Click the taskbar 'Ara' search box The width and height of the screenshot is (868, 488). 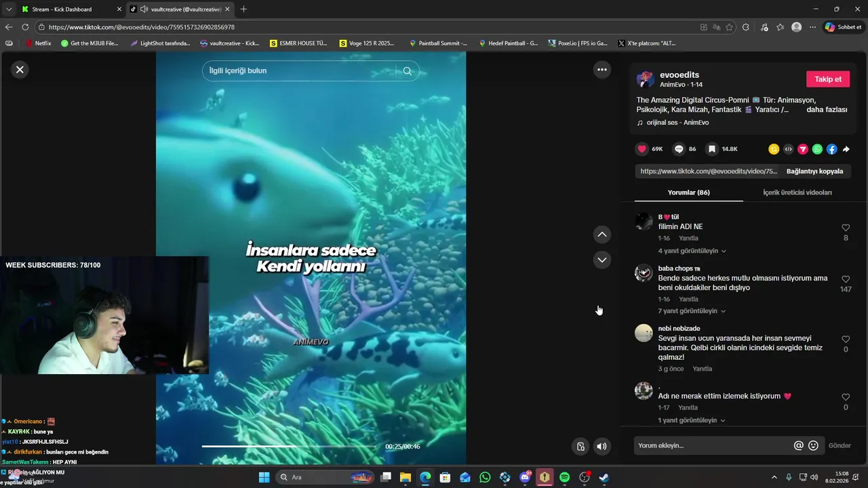[325, 477]
